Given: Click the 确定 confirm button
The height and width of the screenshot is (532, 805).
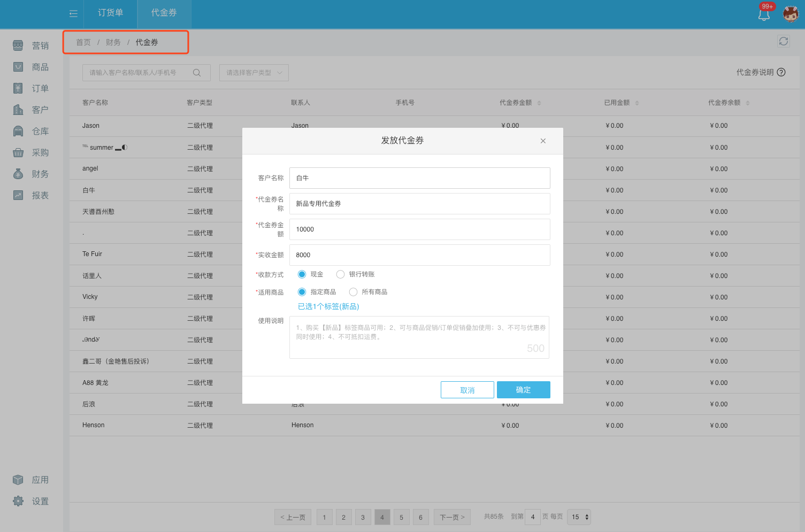Looking at the screenshot, I should coord(523,390).
